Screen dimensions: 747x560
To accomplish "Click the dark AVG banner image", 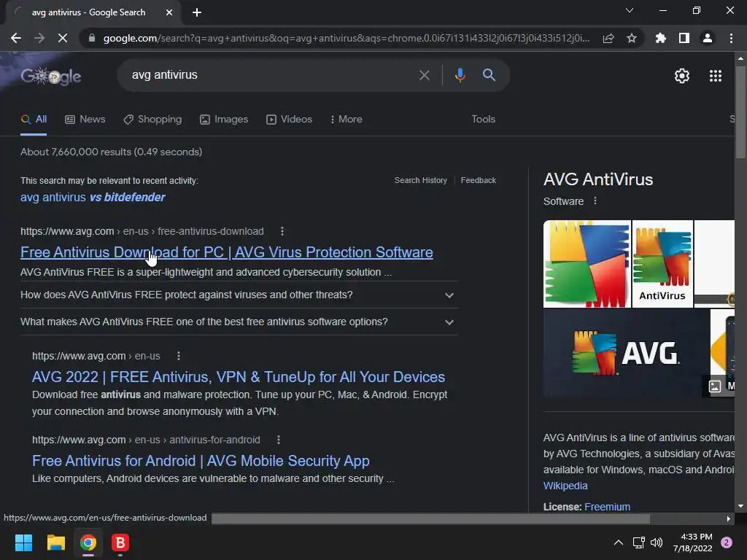I will point(627,353).
